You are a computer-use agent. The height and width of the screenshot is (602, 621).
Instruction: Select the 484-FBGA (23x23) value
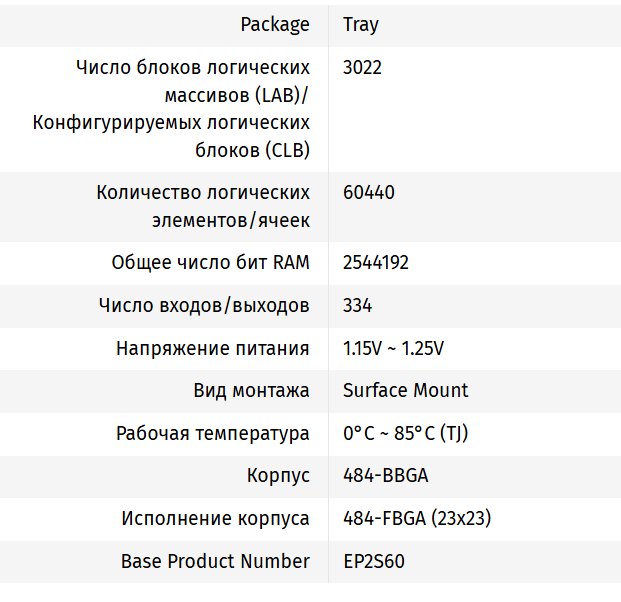click(417, 519)
